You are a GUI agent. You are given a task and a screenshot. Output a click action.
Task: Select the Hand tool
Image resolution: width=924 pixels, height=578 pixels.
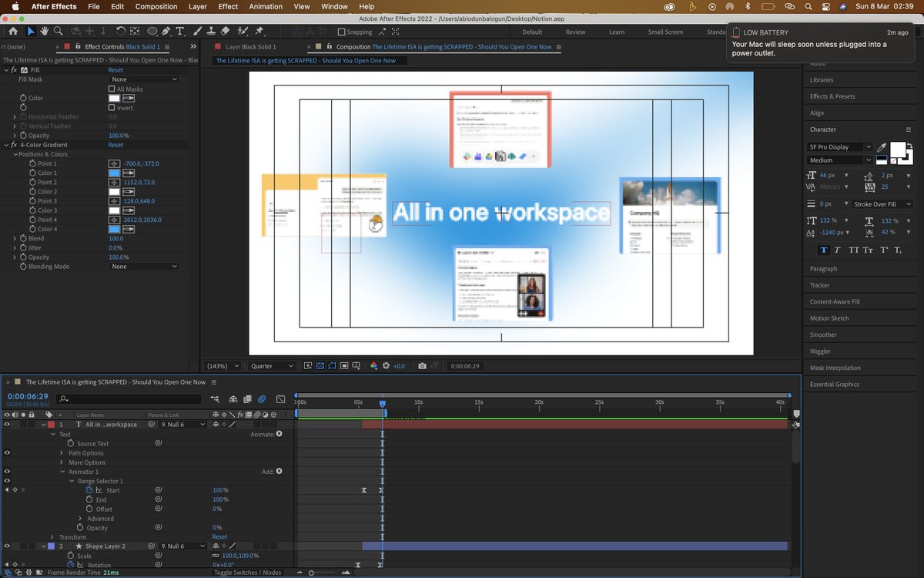(x=44, y=32)
